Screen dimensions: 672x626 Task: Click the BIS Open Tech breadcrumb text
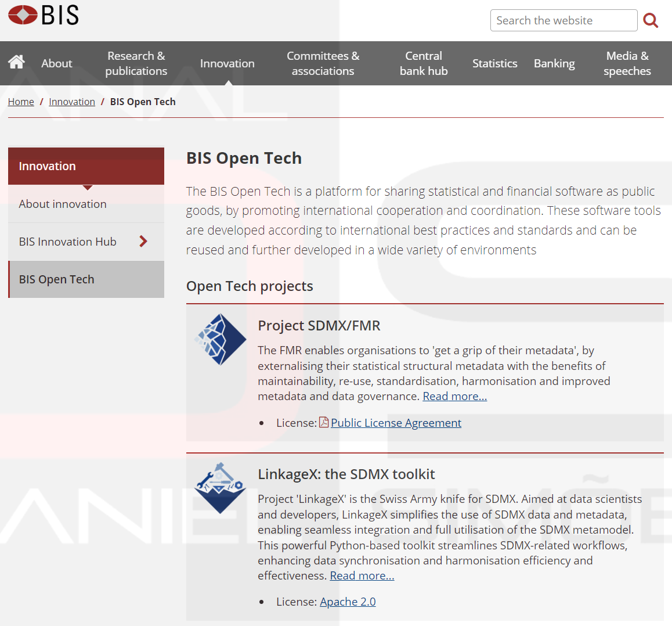(x=143, y=102)
